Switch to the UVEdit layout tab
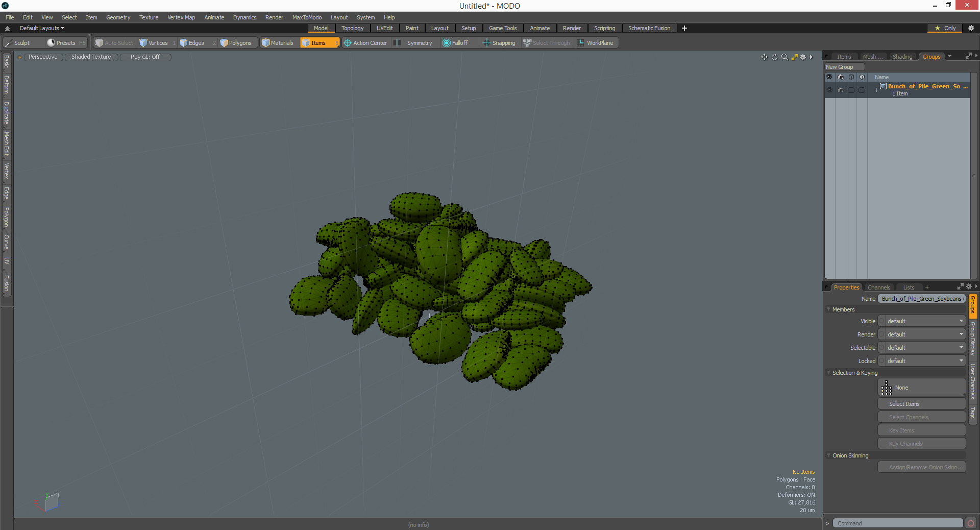Screen dimensions: 980x530 [x=384, y=28]
